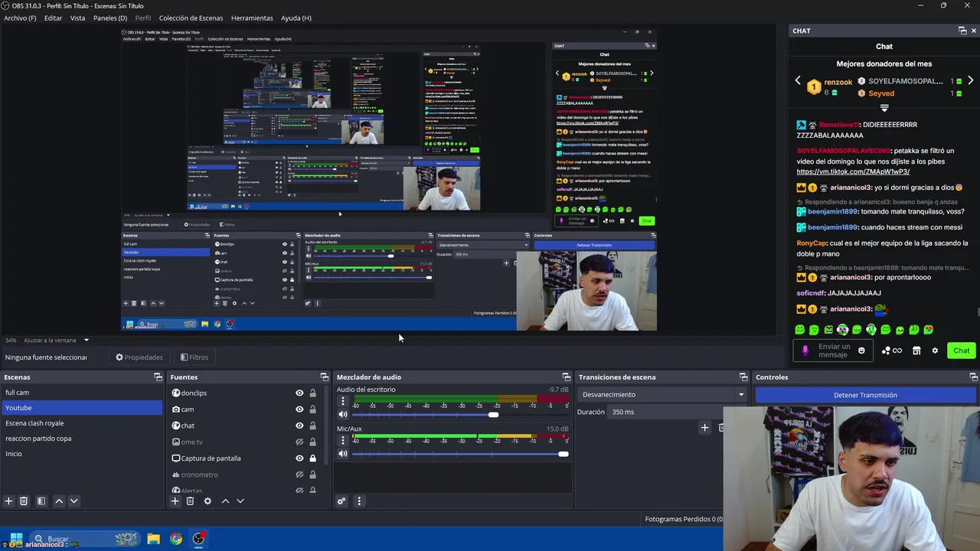The width and height of the screenshot is (980, 551).
Task: Undock the Escenas panel
Action: point(158,377)
